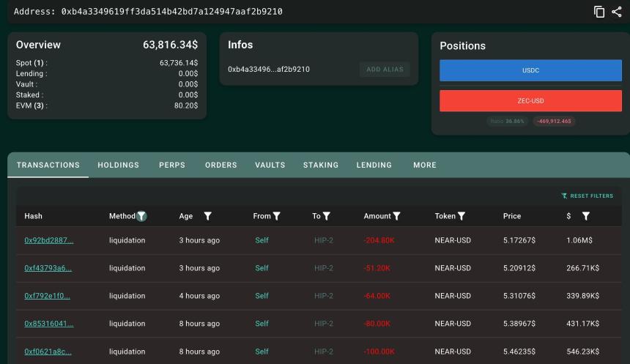Open the Token column filter

point(462,216)
